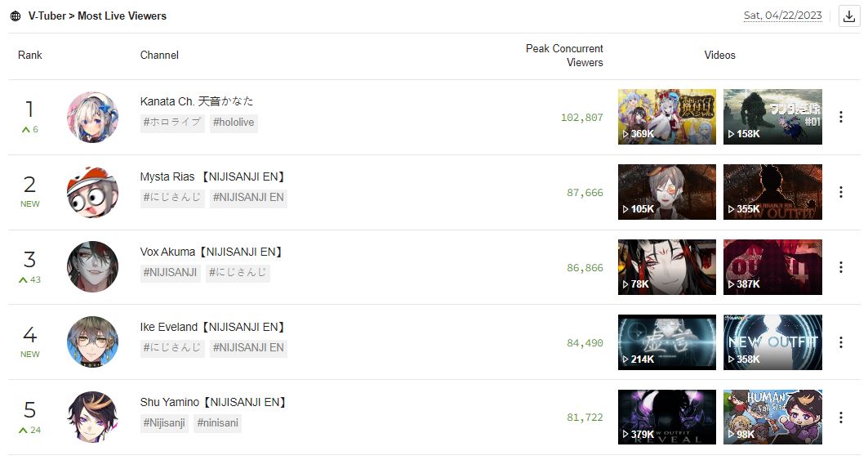
Task: Play Kanata's video thumbnail with 369K views
Action: pos(666,117)
